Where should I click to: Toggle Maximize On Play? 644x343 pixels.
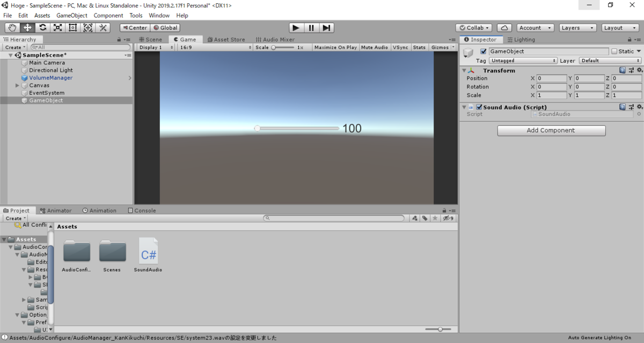pyautogui.click(x=335, y=47)
